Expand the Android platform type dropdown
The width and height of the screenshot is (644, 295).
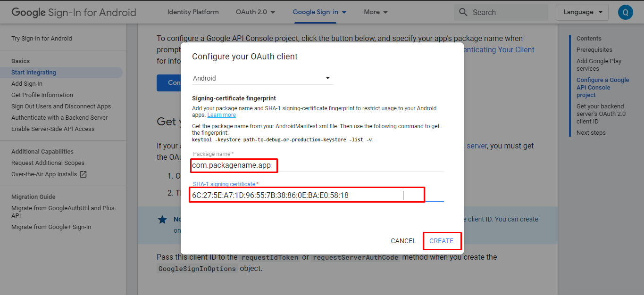(262, 78)
